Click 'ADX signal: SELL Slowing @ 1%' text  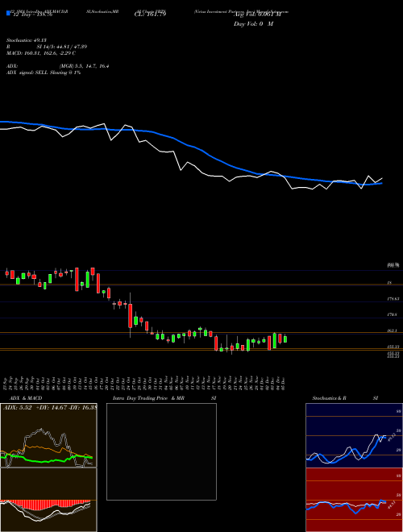point(44,73)
